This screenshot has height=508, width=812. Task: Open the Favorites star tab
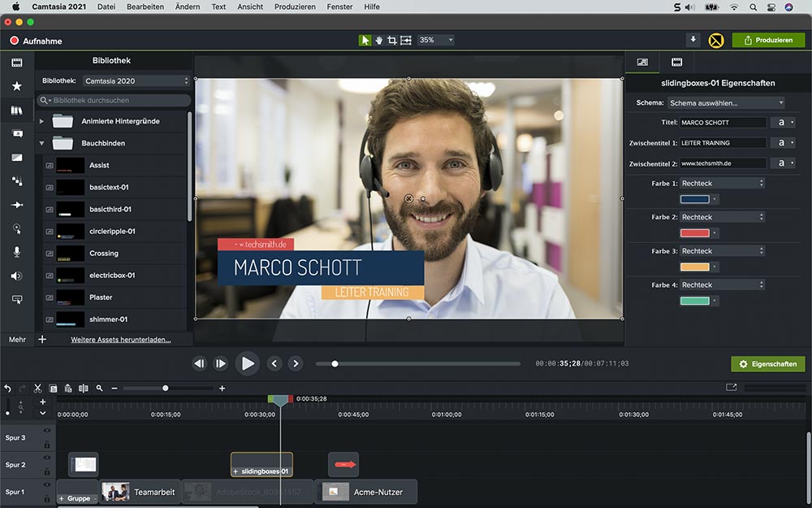(17, 86)
